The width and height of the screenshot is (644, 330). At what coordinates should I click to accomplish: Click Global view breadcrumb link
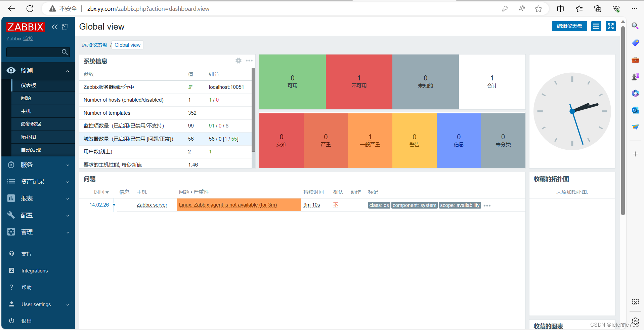tap(128, 45)
